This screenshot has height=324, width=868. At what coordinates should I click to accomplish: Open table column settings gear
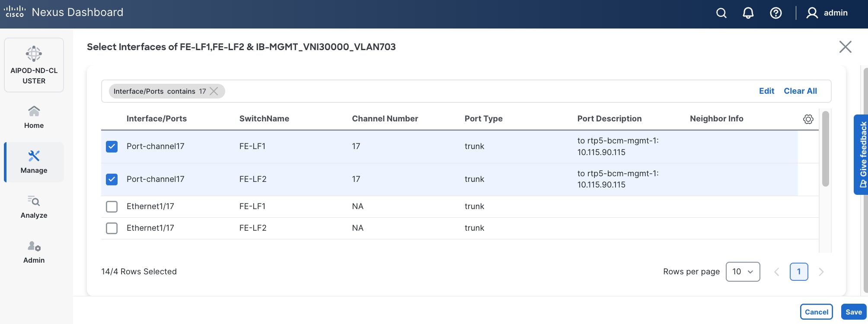(808, 119)
